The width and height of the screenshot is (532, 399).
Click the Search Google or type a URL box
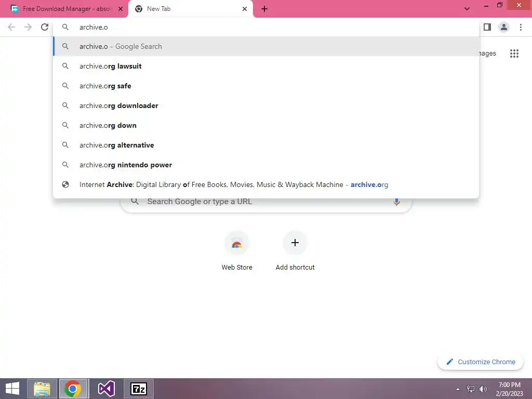point(266,204)
